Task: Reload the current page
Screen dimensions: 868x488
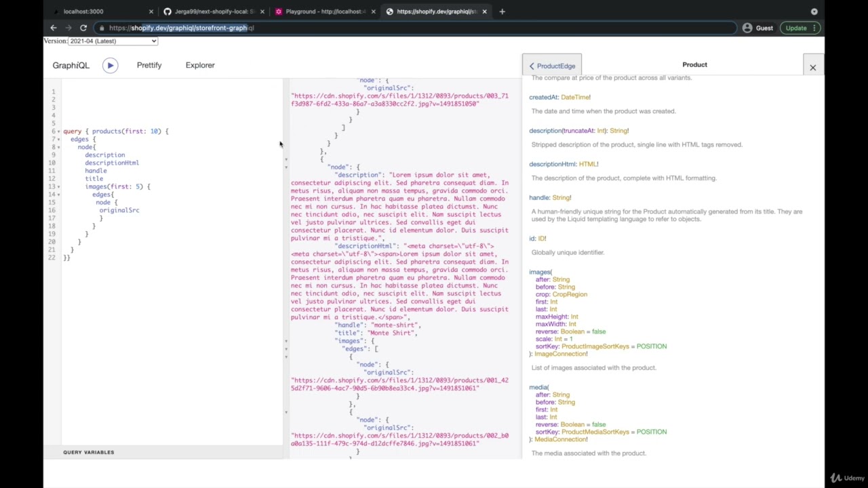Action: pyautogui.click(x=83, y=28)
